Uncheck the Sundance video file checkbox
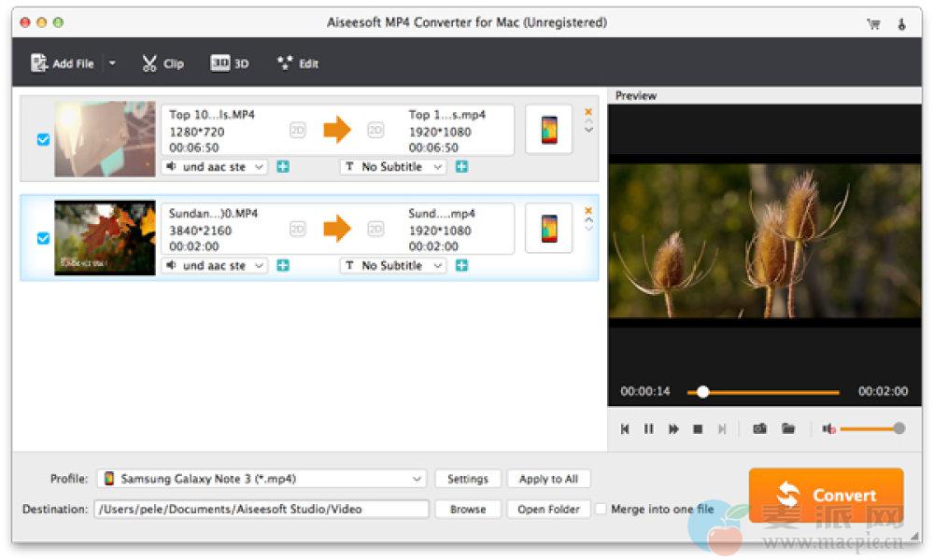 point(43,238)
